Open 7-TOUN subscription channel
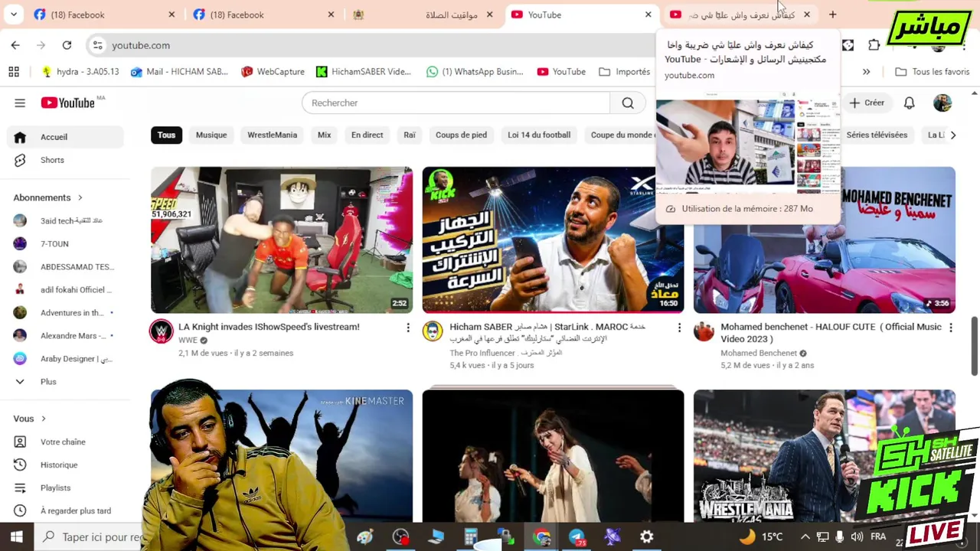 click(65, 243)
